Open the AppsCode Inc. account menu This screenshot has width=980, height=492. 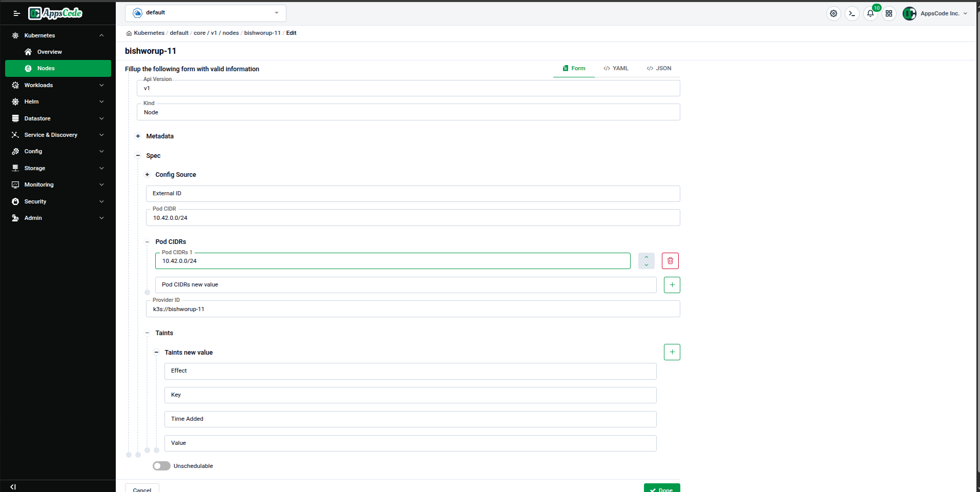(935, 13)
